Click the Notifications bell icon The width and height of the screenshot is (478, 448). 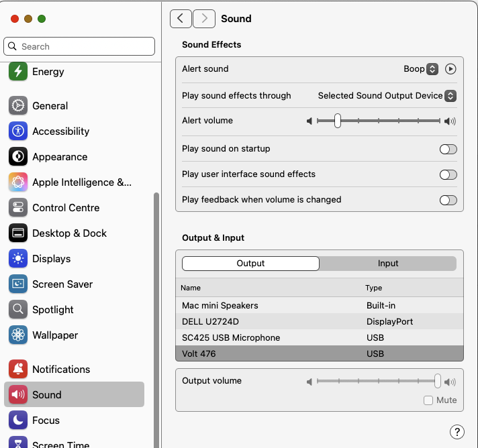pos(18,370)
